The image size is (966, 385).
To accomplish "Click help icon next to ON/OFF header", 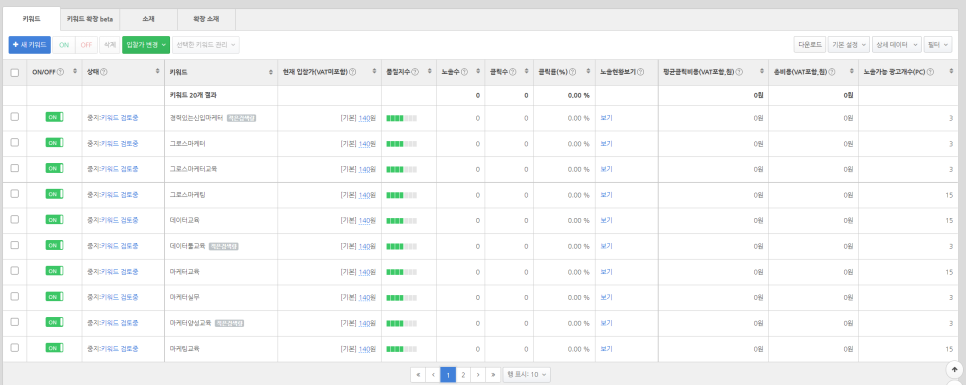I will 60,72.
